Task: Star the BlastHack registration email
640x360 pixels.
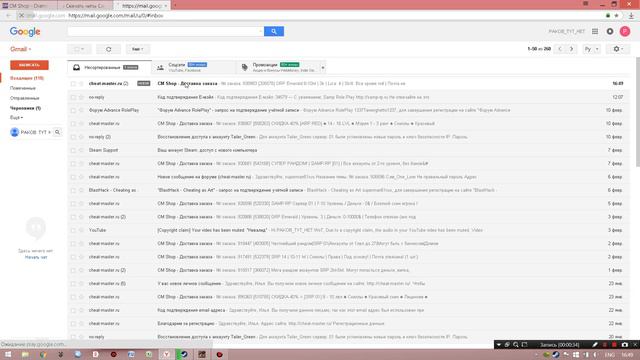Action: [81, 190]
